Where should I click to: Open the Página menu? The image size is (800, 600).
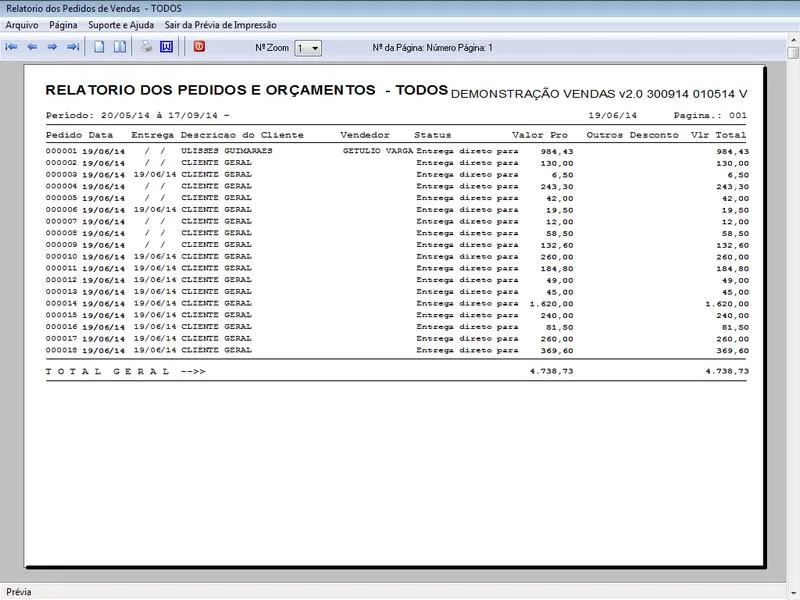(x=63, y=25)
